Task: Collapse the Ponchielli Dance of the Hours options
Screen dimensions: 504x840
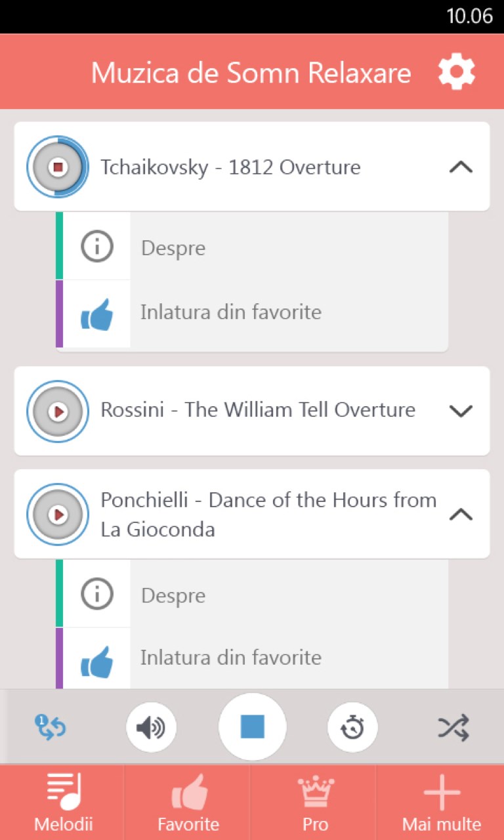Action: 461,515
